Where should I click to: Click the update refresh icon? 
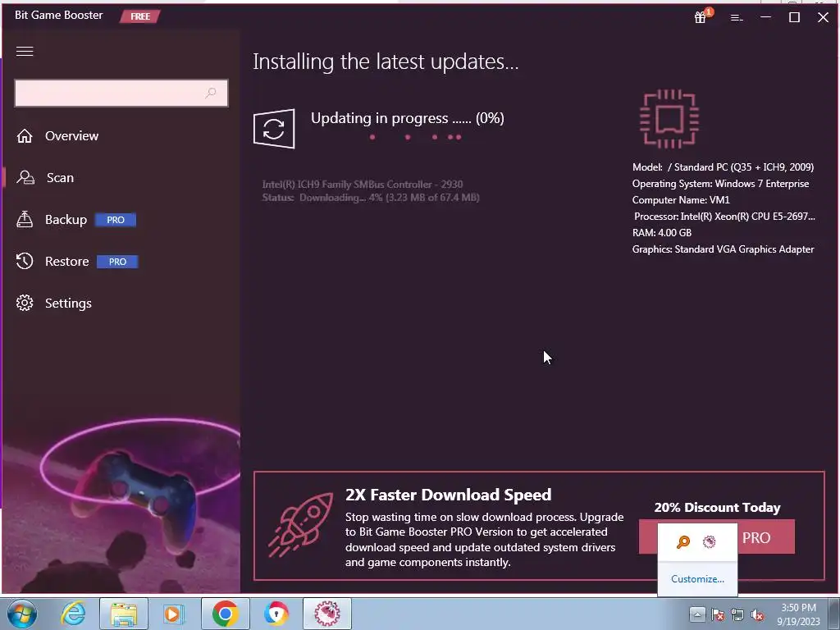[274, 129]
